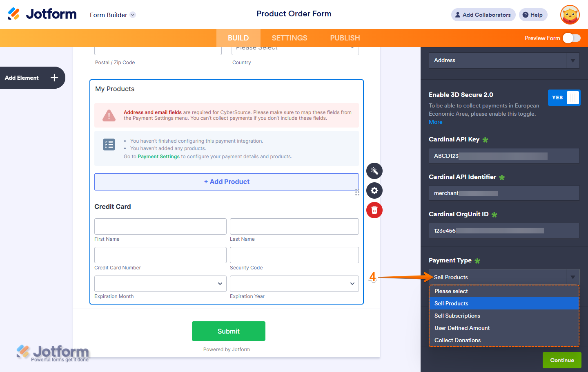This screenshot has height=372, width=588.
Task: Click the green Continue button
Action: pyautogui.click(x=561, y=360)
